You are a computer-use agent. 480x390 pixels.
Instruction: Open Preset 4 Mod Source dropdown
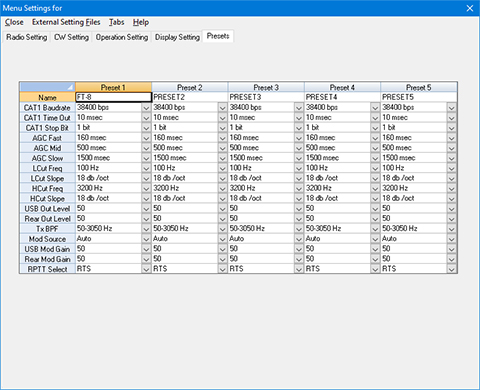point(375,239)
